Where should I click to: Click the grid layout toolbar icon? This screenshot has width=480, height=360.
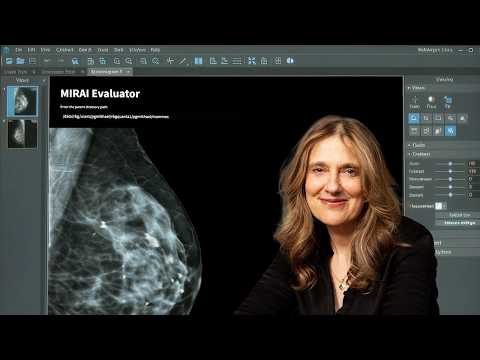pos(278,61)
